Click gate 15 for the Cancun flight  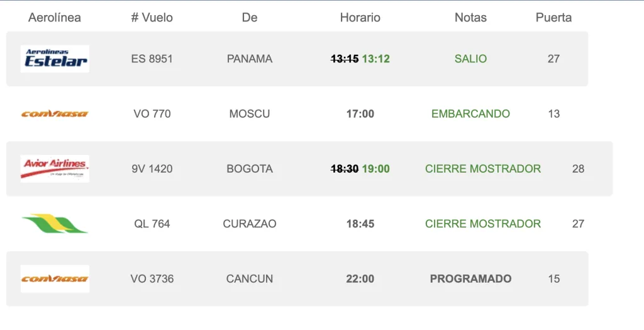(553, 278)
